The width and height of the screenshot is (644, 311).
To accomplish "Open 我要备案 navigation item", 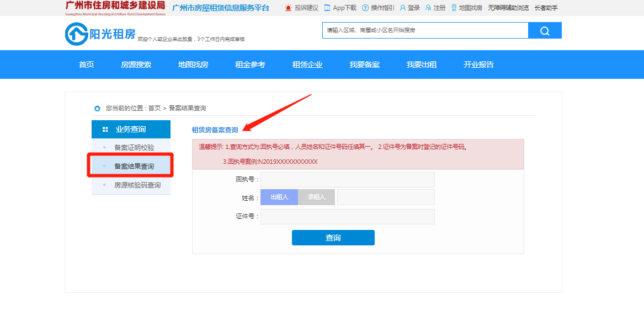I will 364,65.
